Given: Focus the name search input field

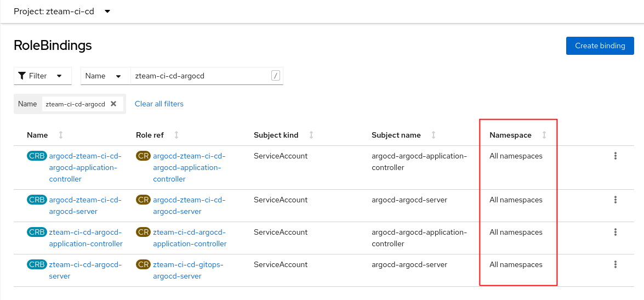Looking at the screenshot, I should 200,76.
